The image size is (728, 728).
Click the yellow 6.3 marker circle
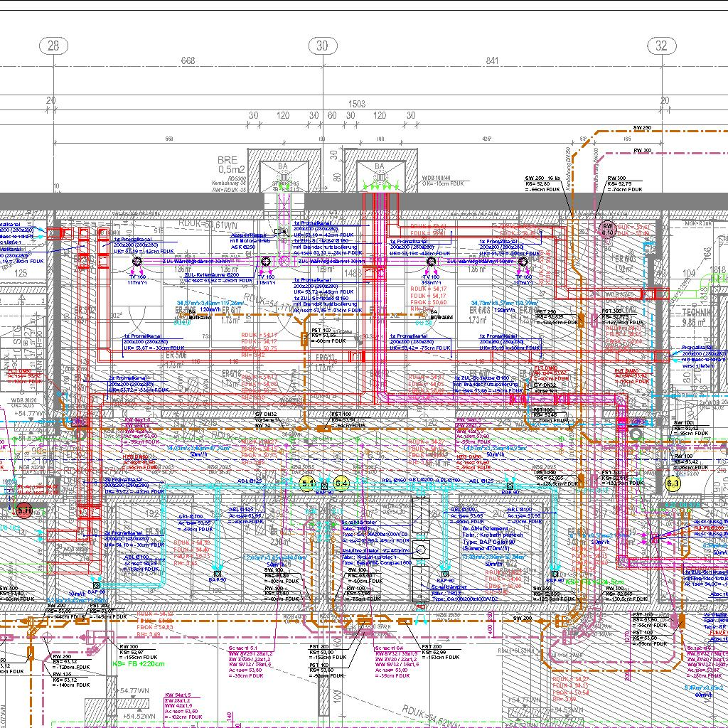[x=673, y=484]
